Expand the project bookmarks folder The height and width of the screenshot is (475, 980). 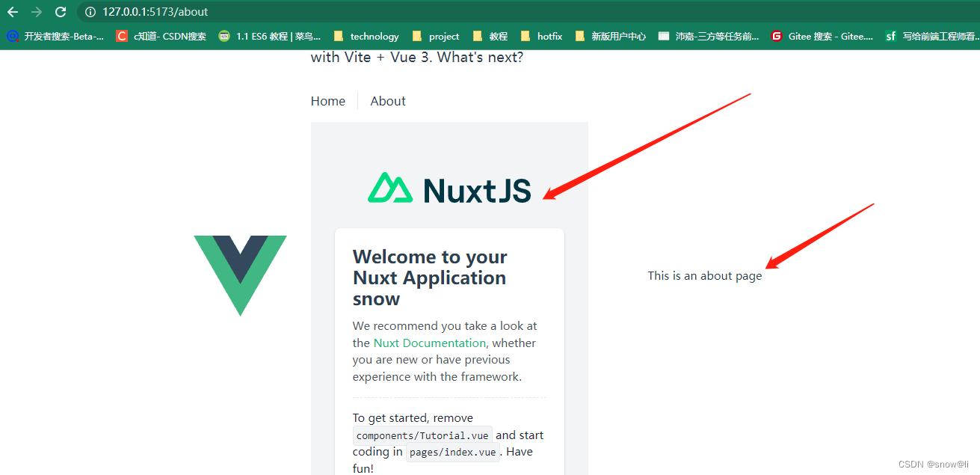point(435,35)
